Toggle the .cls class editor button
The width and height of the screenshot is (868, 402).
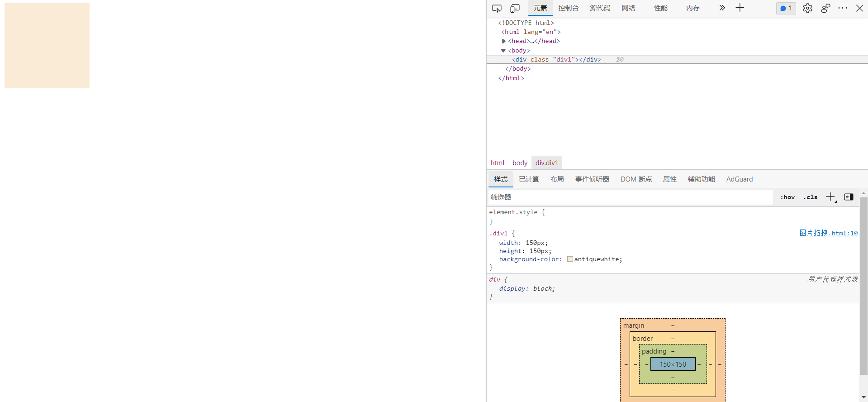[x=810, y=197]
